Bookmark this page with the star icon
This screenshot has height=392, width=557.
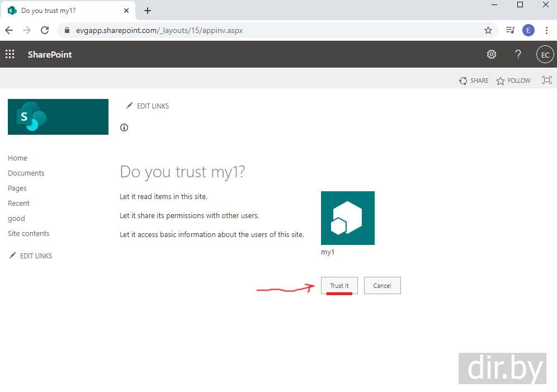pos(488,30)
